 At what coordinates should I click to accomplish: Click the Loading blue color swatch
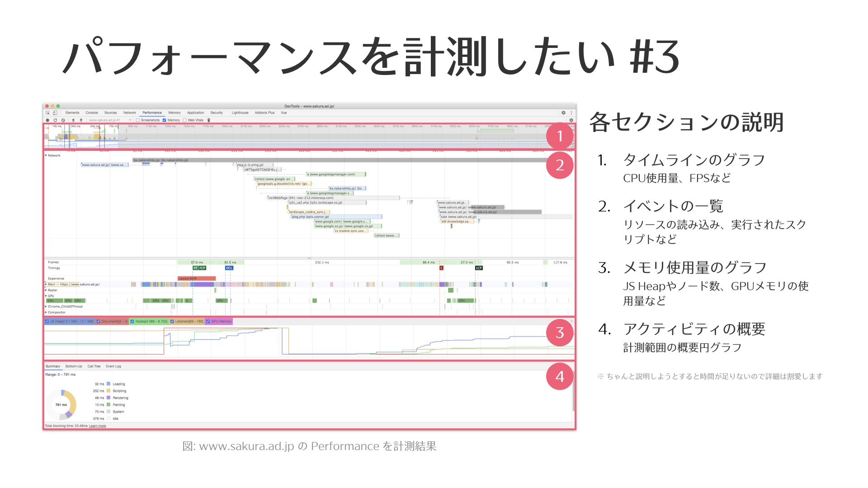pyautogui.click(x=108, y=384)
